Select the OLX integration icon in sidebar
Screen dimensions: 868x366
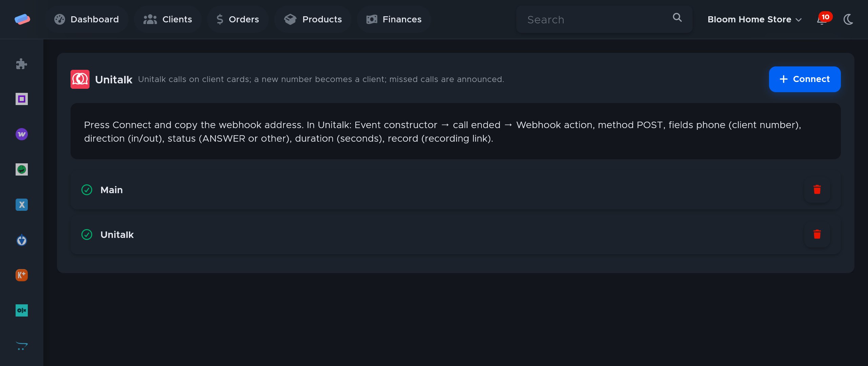click(22, 310)
